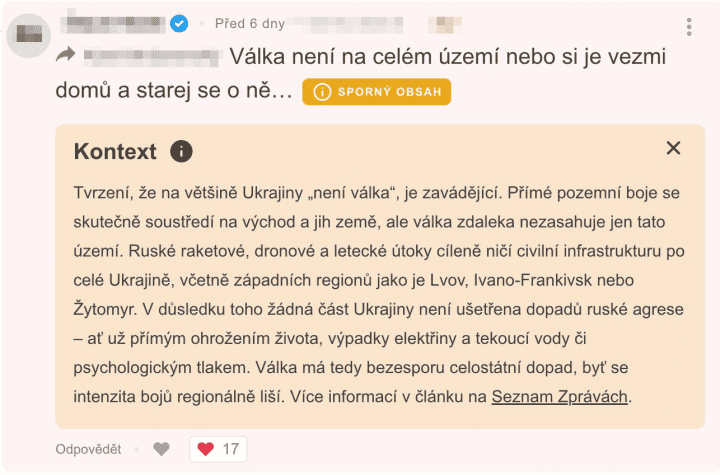Click "Odpovědět" to reply
The image size is (720, 475).
tap(88, 449)
